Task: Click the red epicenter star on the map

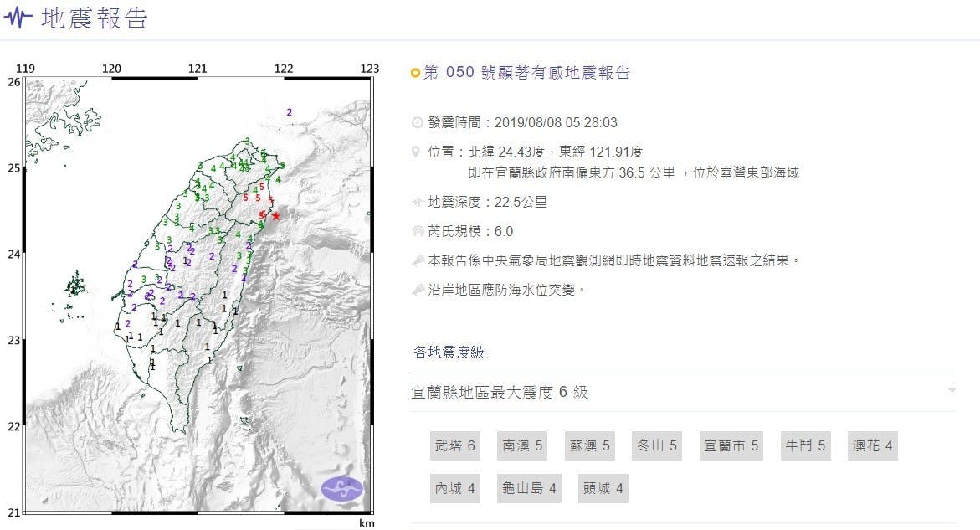Action: [275, 216]
